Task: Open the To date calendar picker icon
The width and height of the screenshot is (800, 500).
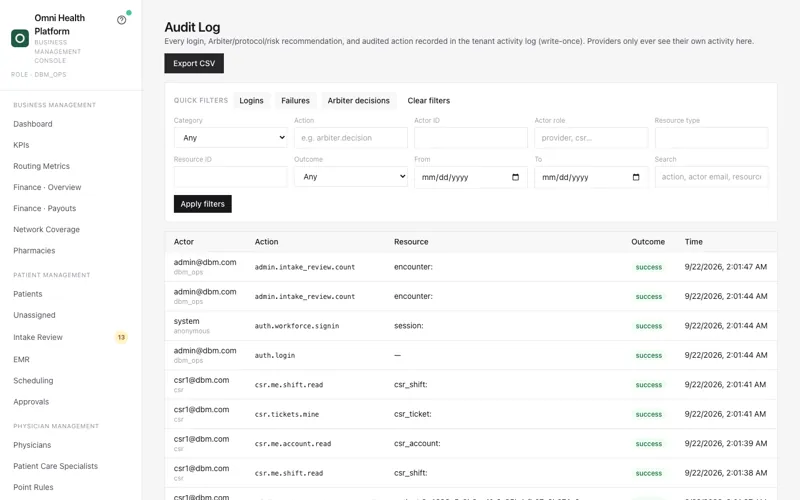Action: pos(636,177)
